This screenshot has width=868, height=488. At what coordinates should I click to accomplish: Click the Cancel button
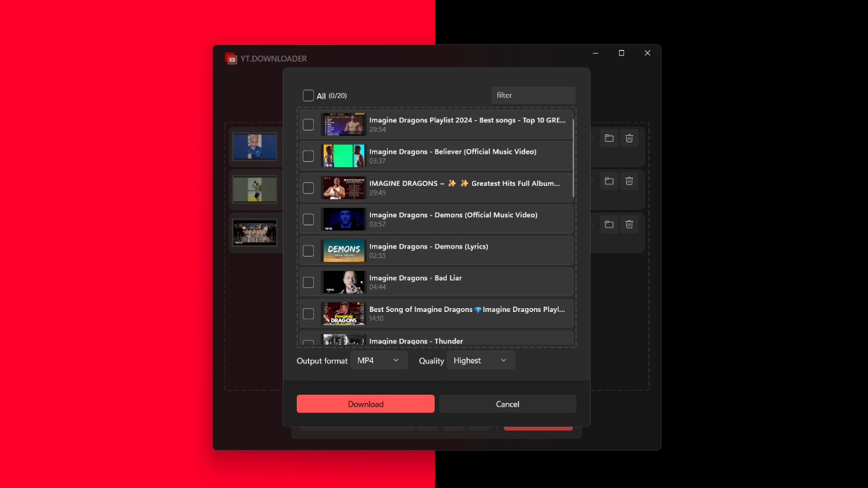pos(508,404)
